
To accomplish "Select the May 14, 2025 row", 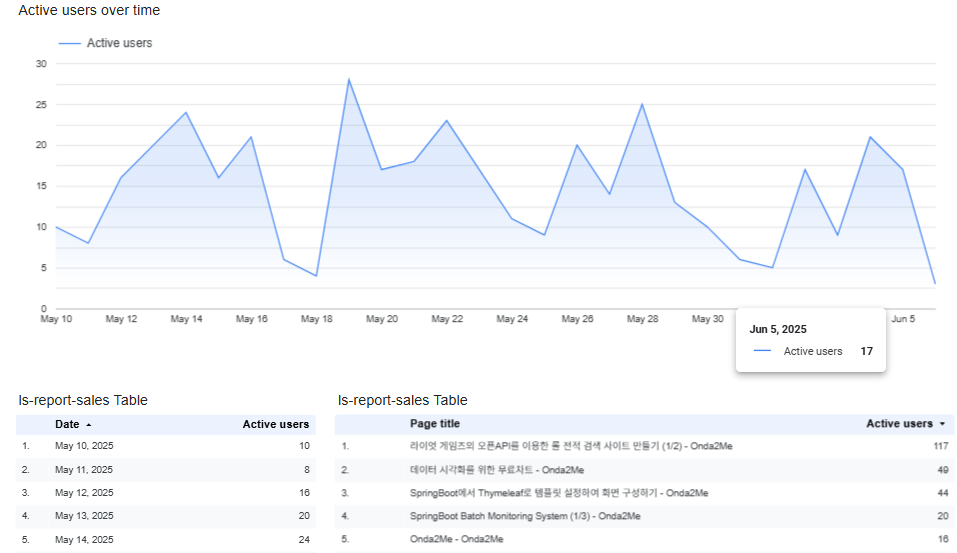I will point(165,540).
